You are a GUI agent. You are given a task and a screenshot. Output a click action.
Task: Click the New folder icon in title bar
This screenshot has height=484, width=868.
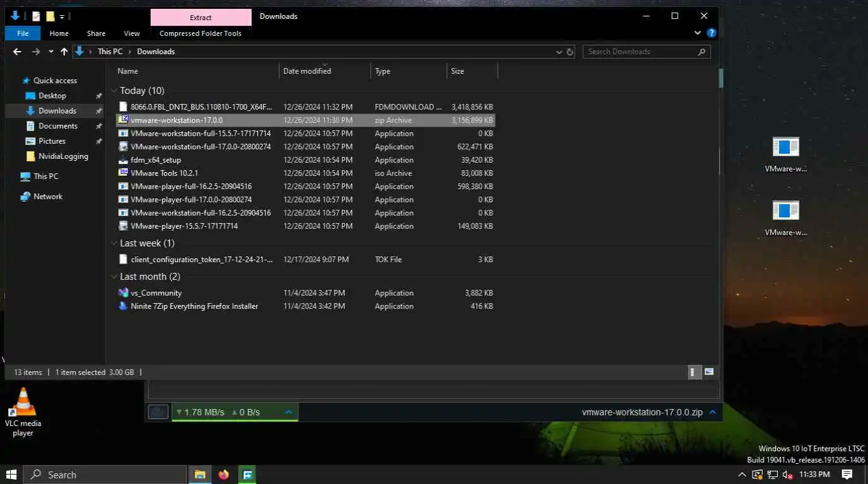50,16
